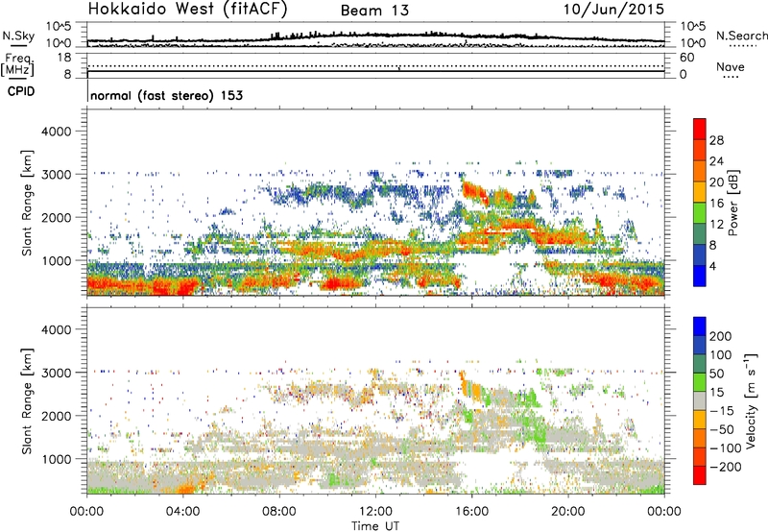Click the '20' label on the power colorbar

(716, 182)
